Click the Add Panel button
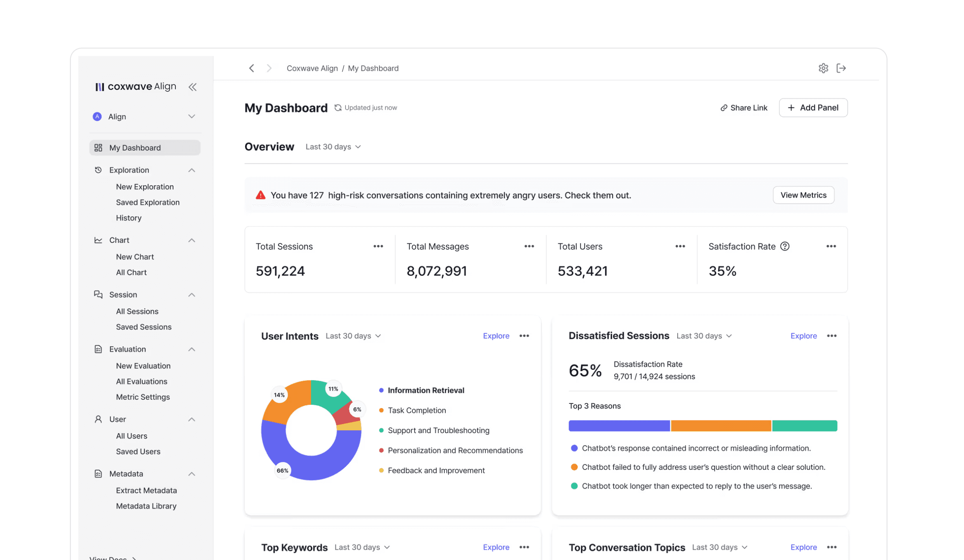The image size is (964, 560). coord(813,108)
